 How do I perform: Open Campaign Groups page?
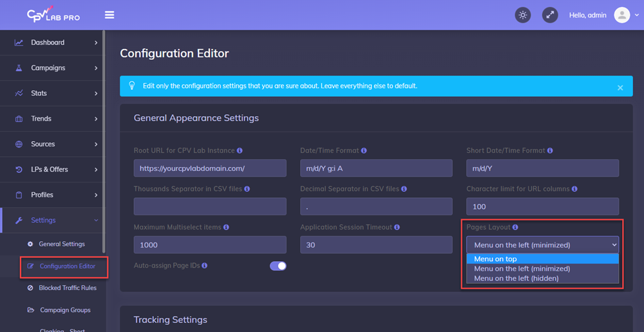65,310
